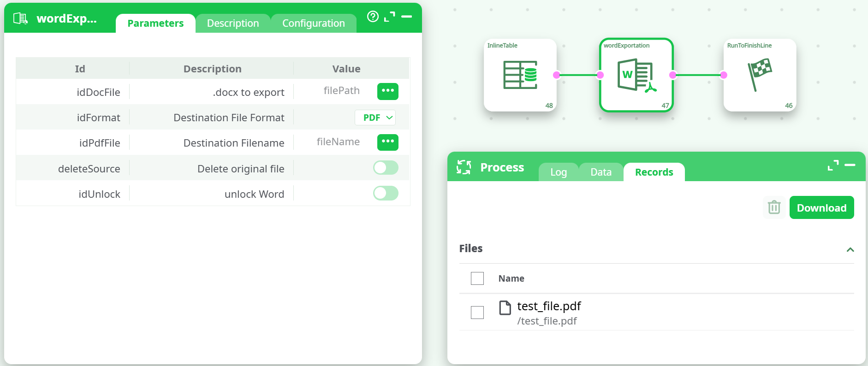Open options for idDocFile filePath
This screenshot has width=868, height=366.
click(387, 91)
